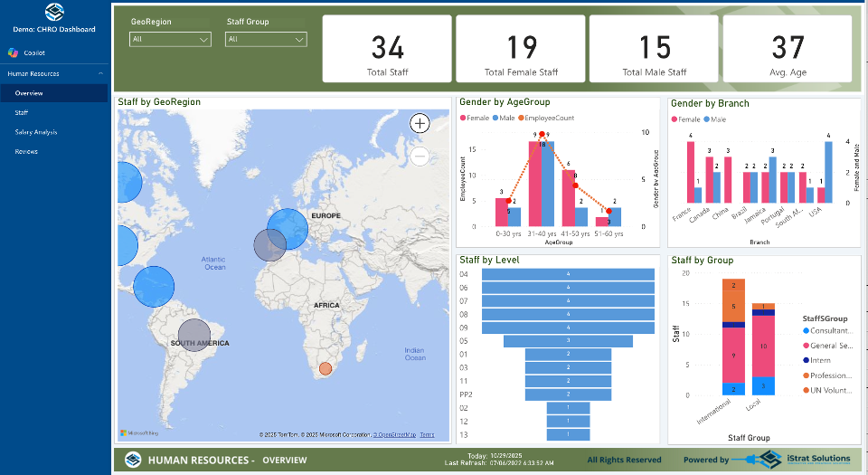The image size is (868, 475).
Task: Click the 'International' axis label in Staff by Group
Action: point(714,412)
